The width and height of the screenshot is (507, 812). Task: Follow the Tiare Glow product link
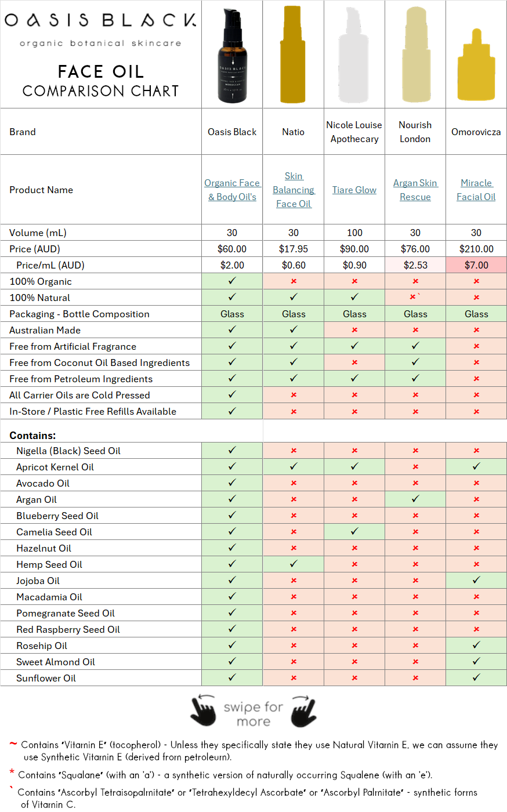pos(354,190)
